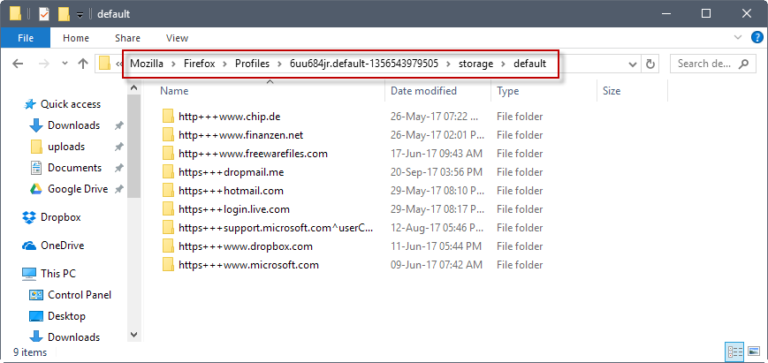Open the address bar history dropdown
Image resolution: width=768 pixels, height=363 pixels.
click(x=632, y=64)
